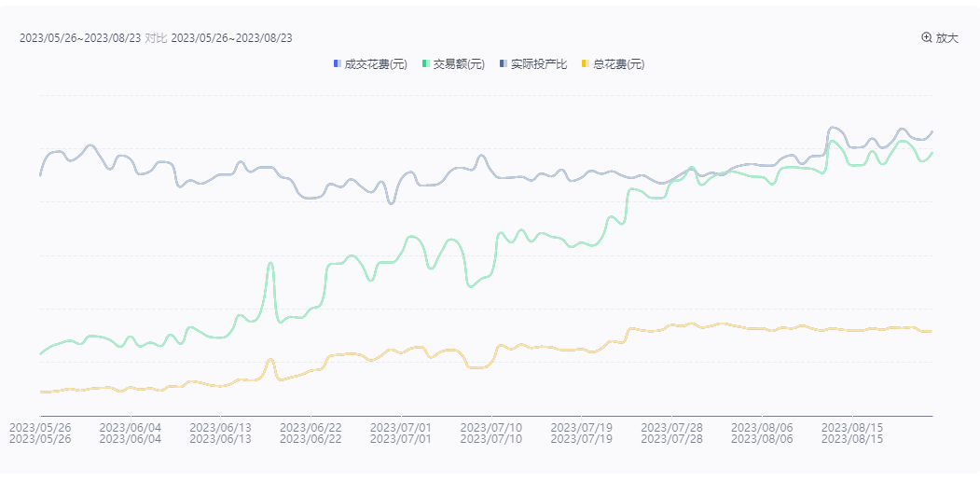Toggle 实际投产比 series via its legend text
The image size is (980, 482).
(539, 64)
